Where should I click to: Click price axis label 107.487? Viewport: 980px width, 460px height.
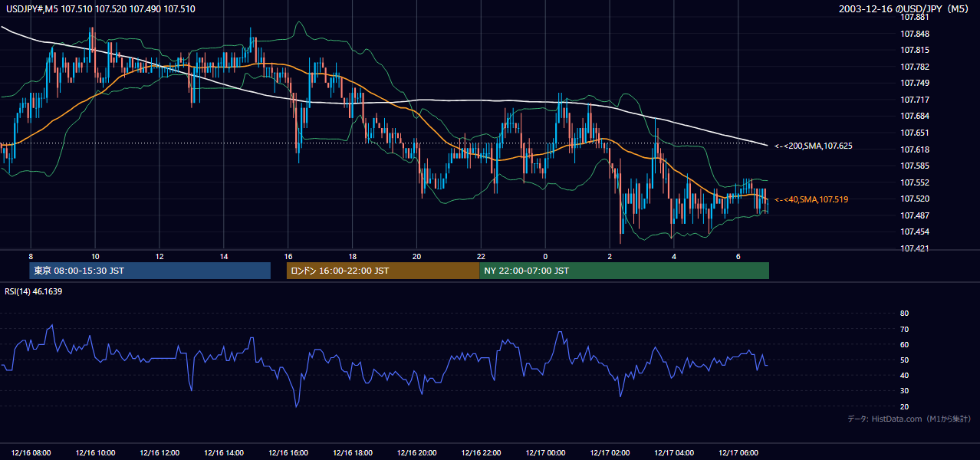pyautogui.click(x=915, y=215)
